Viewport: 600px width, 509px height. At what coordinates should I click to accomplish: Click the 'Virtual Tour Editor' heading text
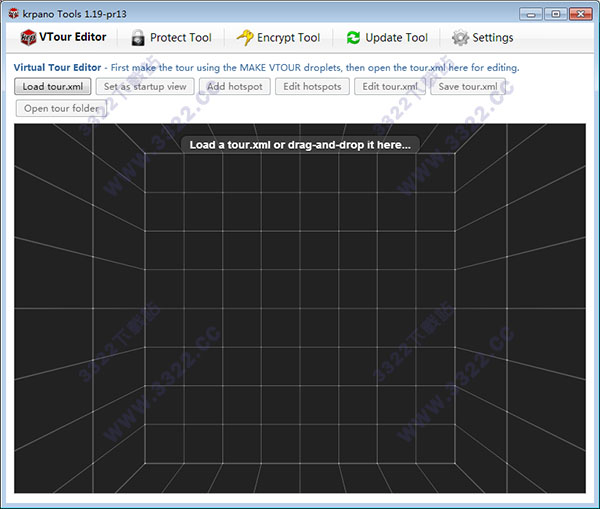coord(57,67)
